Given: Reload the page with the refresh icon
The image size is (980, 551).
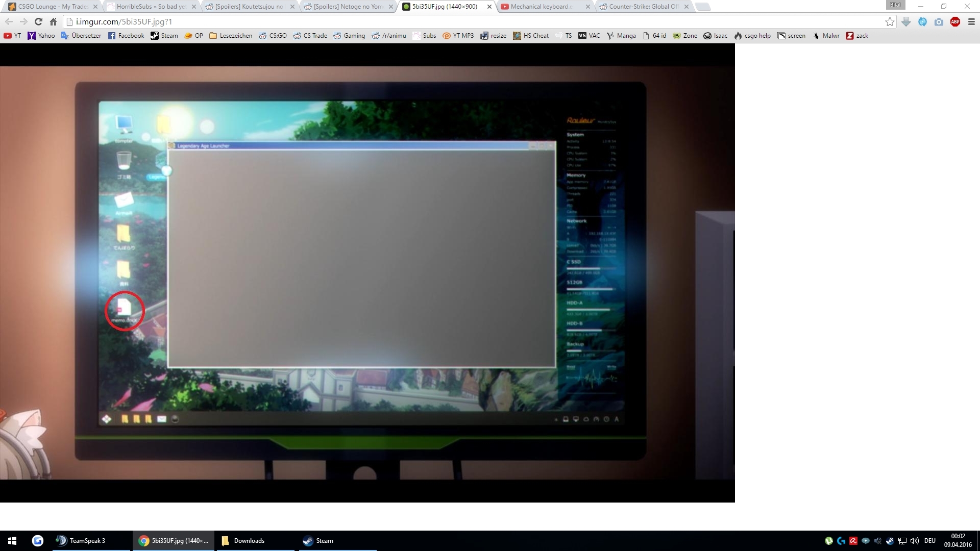Looking at the screenshot, I should (38, 21).
